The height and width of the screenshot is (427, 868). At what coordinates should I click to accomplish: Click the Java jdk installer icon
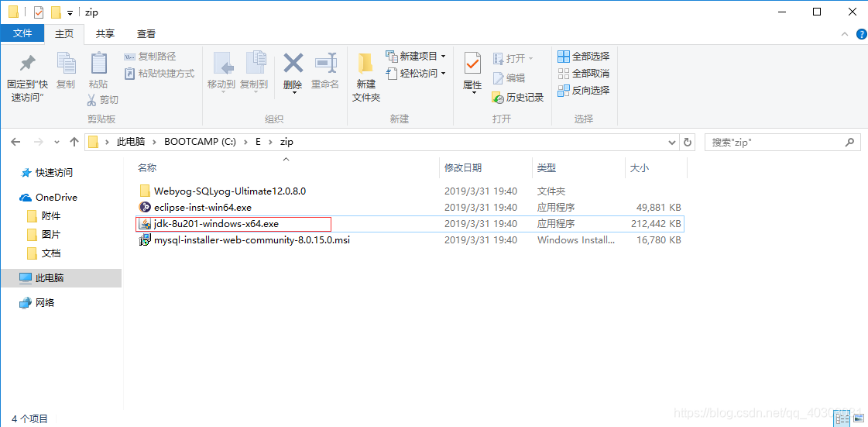[x=145, y=224]
